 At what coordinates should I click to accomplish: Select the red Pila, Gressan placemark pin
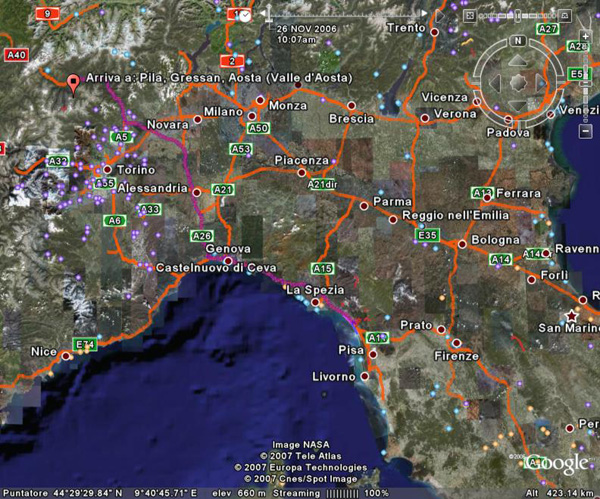coord(72,84)
